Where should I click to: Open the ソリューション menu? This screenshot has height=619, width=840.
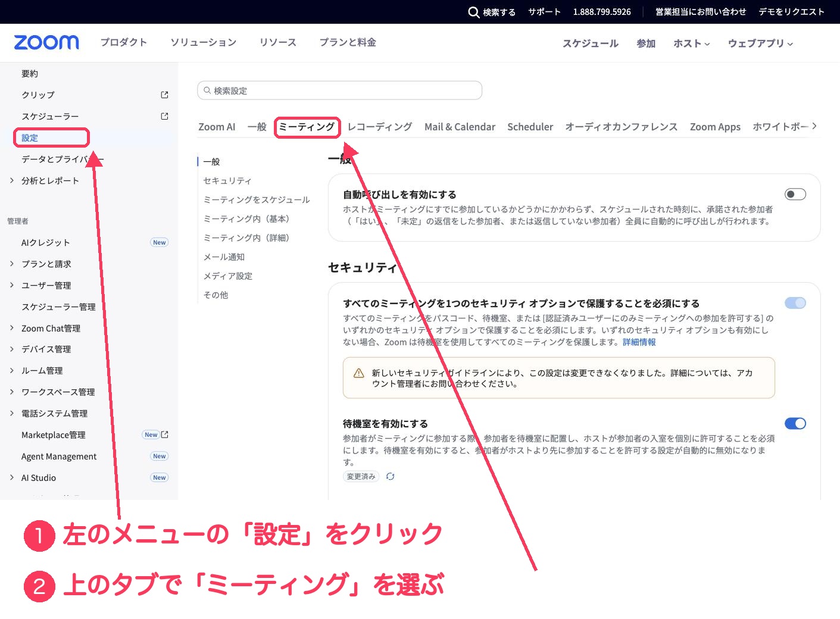[x=204, y=42]
